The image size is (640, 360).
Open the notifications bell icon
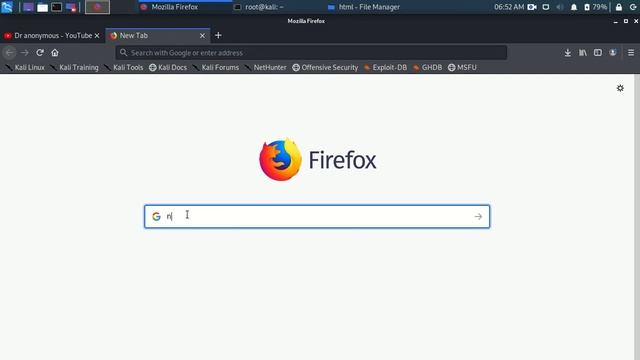click(573, 7)
